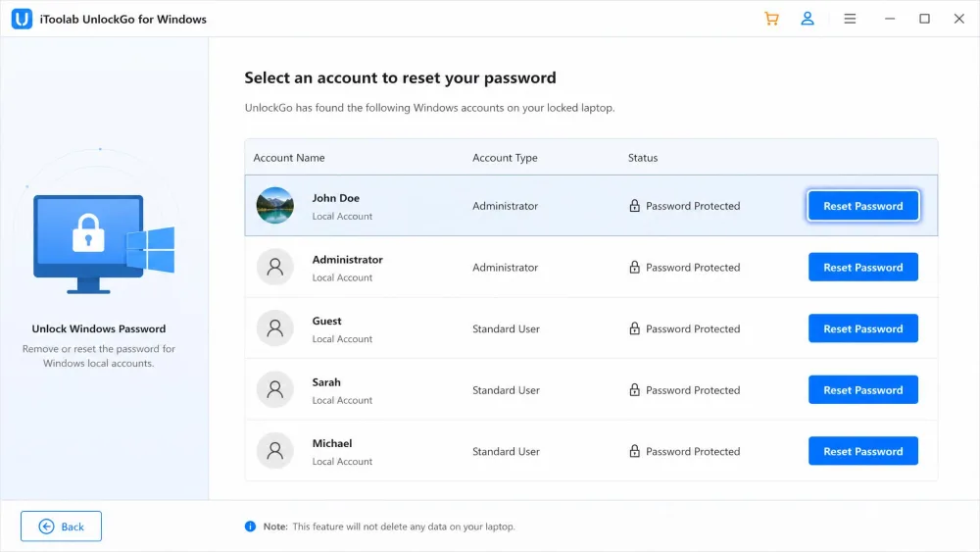Click Sarah's account avatar icon

point(275,389)
